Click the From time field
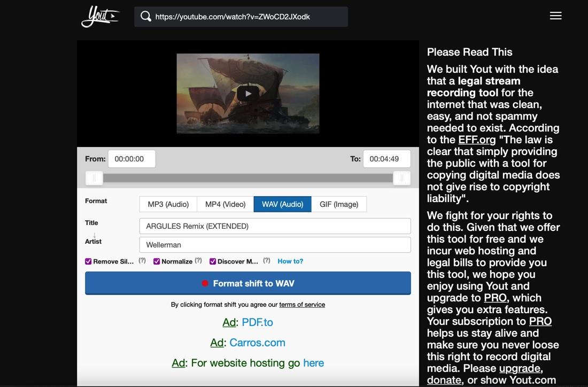 click(131, 159)
